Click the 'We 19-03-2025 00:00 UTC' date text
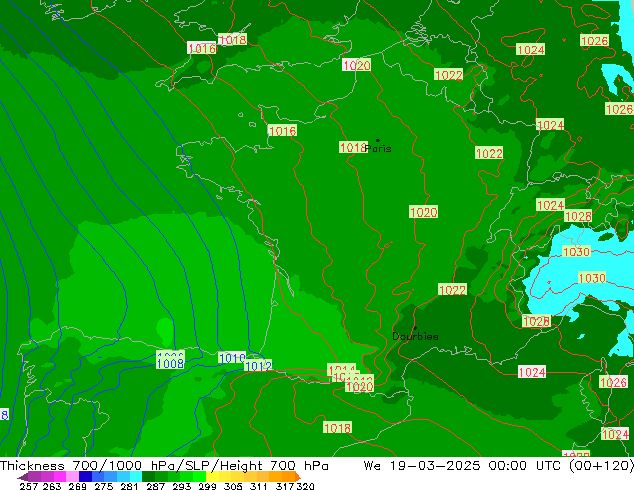The image size is (634, 490). 462,466
